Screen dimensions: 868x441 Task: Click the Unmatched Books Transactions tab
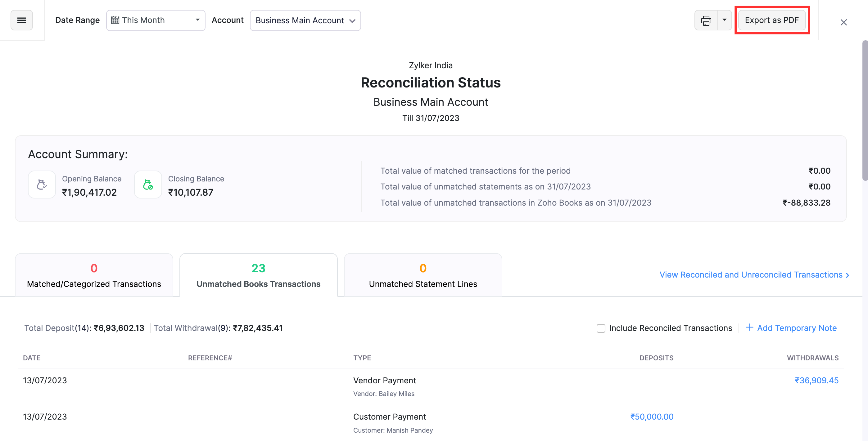pyautogui.click(x=258, y=274)
